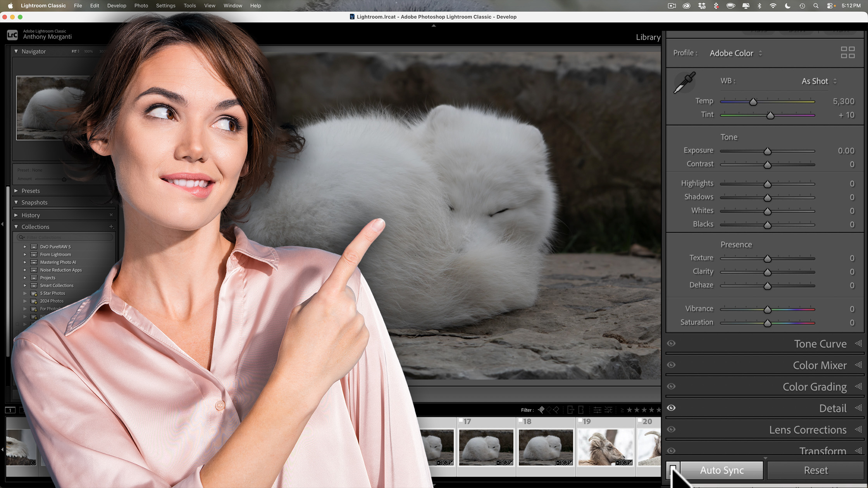Open the Profile Browser grid icon
The image size is (868, 488).
point(848,52)
